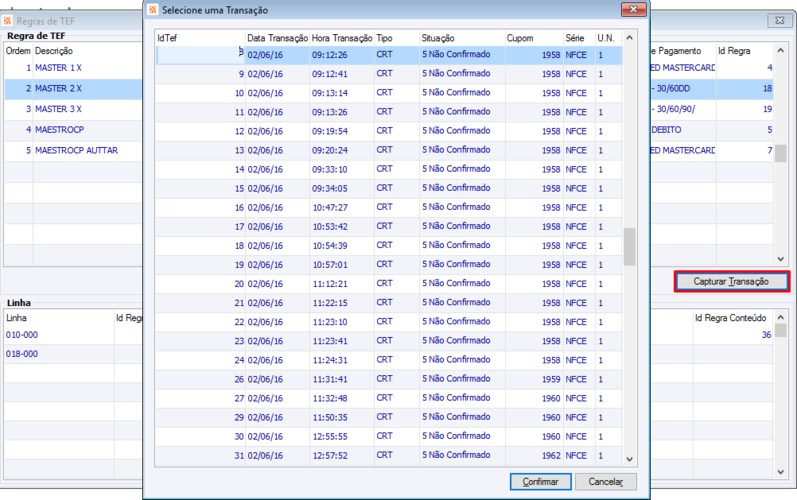Screen dimensions: 797x500
Task: Select transaction with IdTef 12
Action: pos(389,131)
